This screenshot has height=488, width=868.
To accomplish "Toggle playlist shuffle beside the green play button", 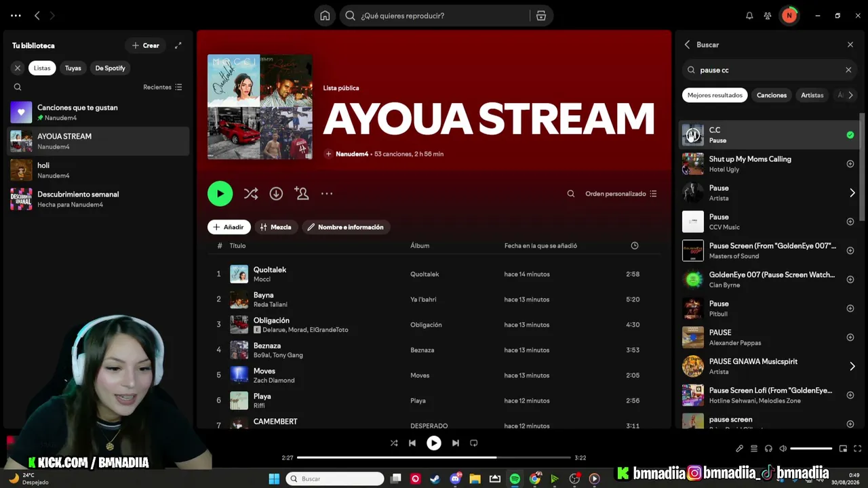I will [251, 194].
